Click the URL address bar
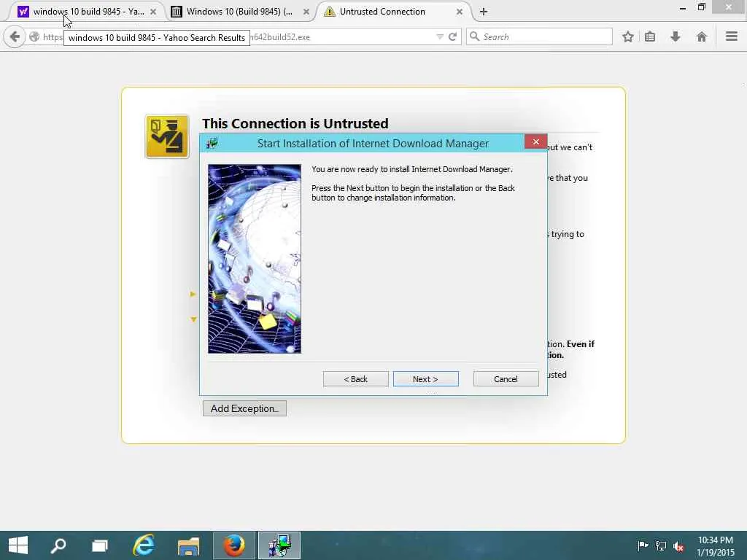This screenshot has width=747, height=560. coord(243,36)
